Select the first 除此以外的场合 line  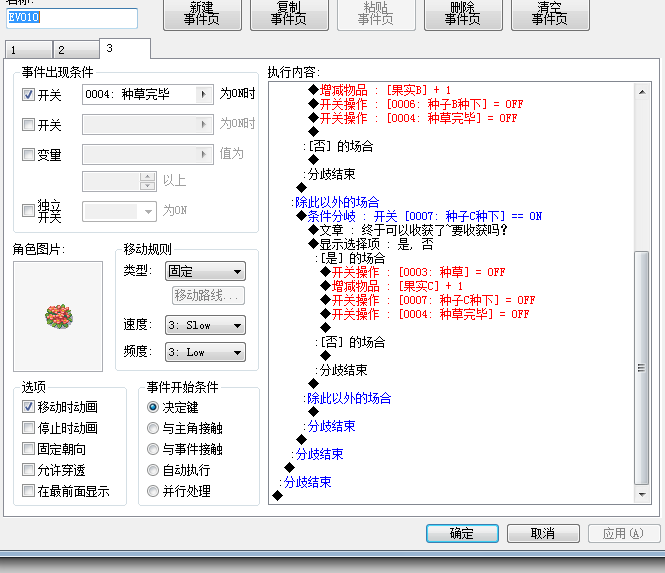click(x=337, y=202)
